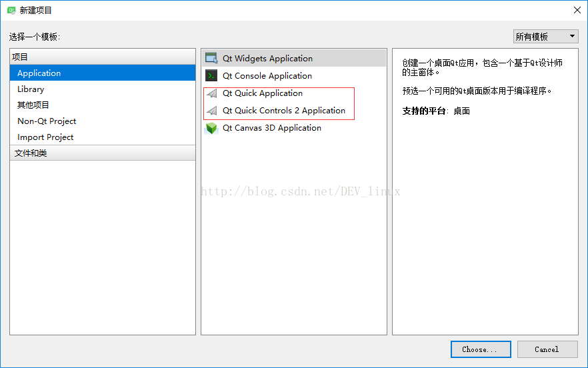Open the 所有模板 template filter dropdown
The height and width of the screenshot is (368, 588).
tap(545, 37)
